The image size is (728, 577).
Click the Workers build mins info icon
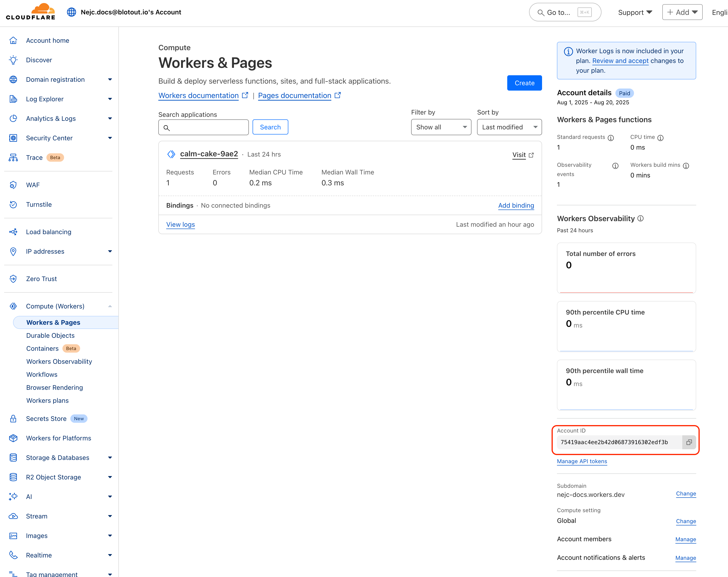[x=686, y=166]
